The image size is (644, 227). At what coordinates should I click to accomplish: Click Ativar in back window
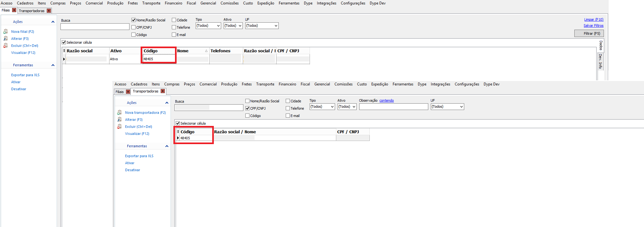16,82
